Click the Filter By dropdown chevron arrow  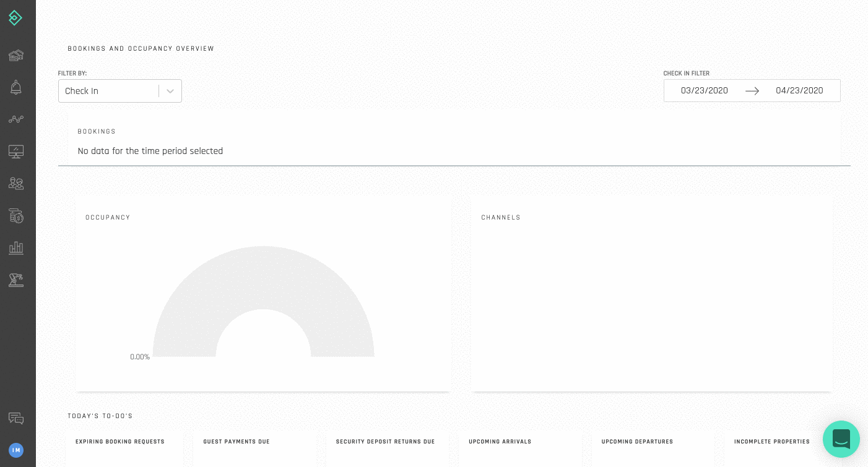(x=170, y=91)
